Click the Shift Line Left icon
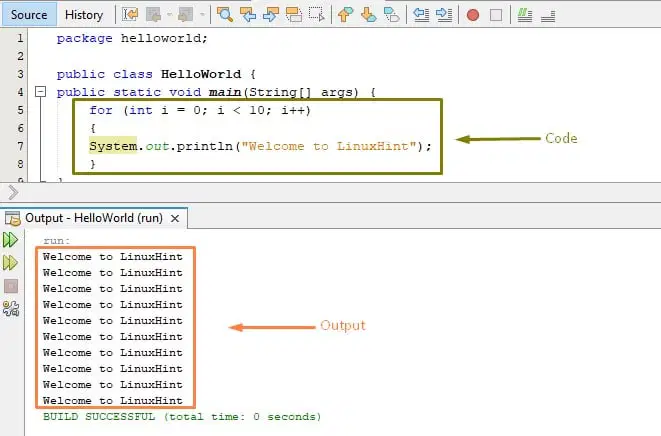The width and height of the screenshot is (661, 436). click(421, 15)
